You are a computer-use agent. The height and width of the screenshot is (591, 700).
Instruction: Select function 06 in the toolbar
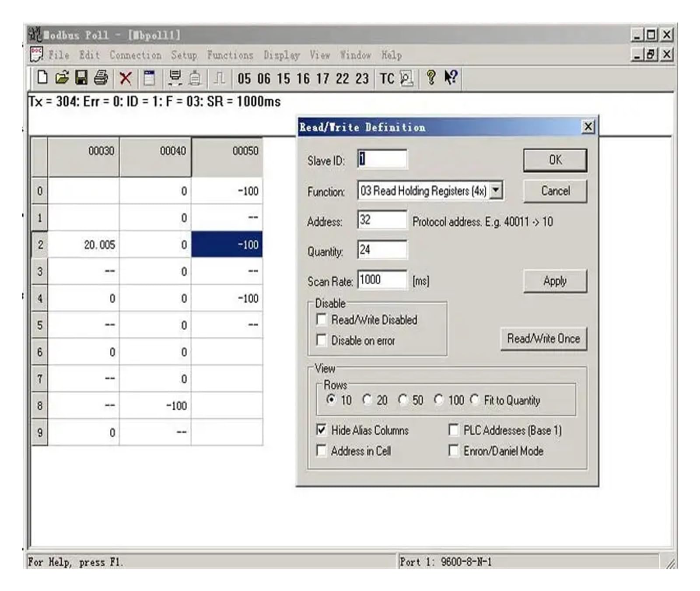click(x=264, y=79)
